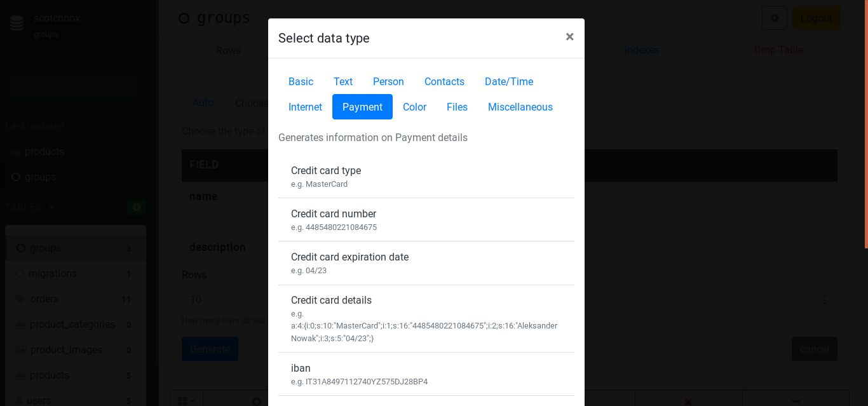Click the tags icon beside orders table

click(20, 299)
